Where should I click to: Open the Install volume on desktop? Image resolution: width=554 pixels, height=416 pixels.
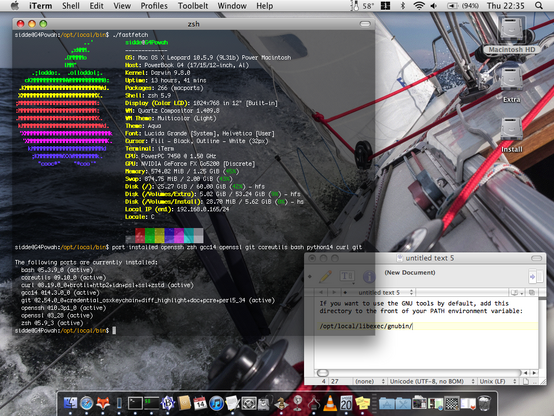[512, 135]
